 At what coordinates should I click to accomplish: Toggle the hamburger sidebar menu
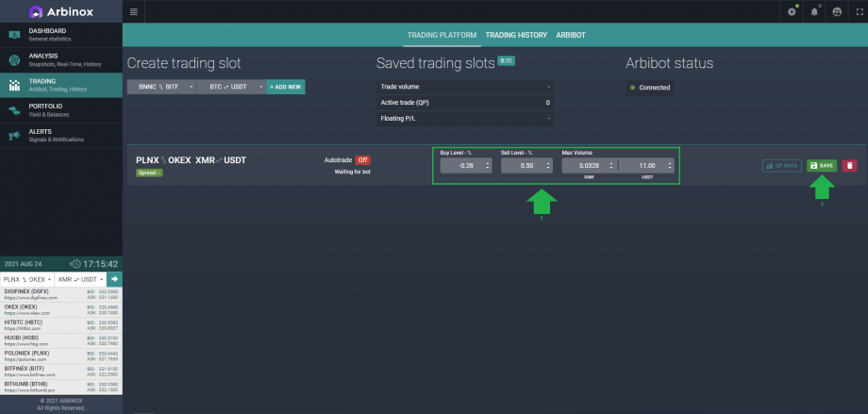[133, 11]
